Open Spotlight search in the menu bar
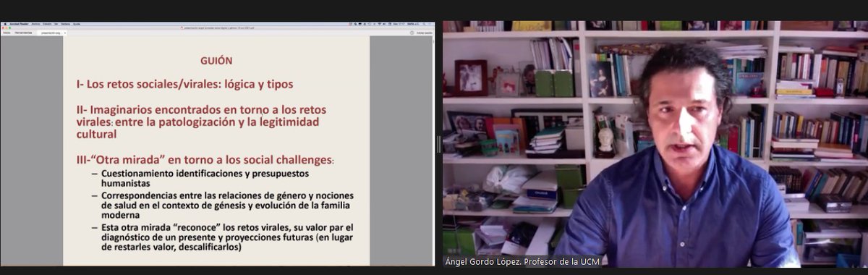868x275 pixels. [424, 24]
